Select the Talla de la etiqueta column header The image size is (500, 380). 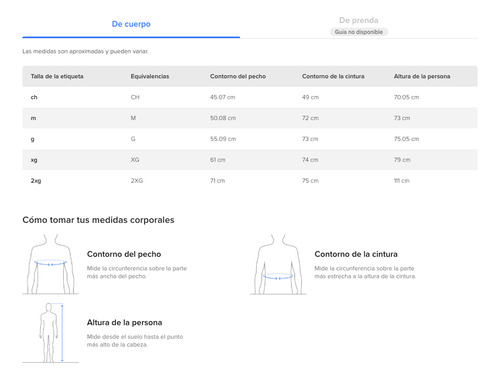point(57,76)
